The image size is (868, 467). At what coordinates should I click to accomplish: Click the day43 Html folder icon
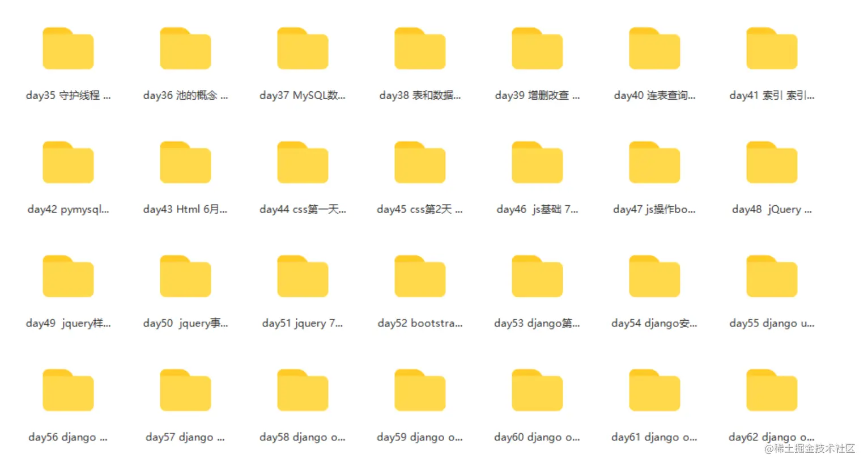pyautogui.click(x=185, y=163)
